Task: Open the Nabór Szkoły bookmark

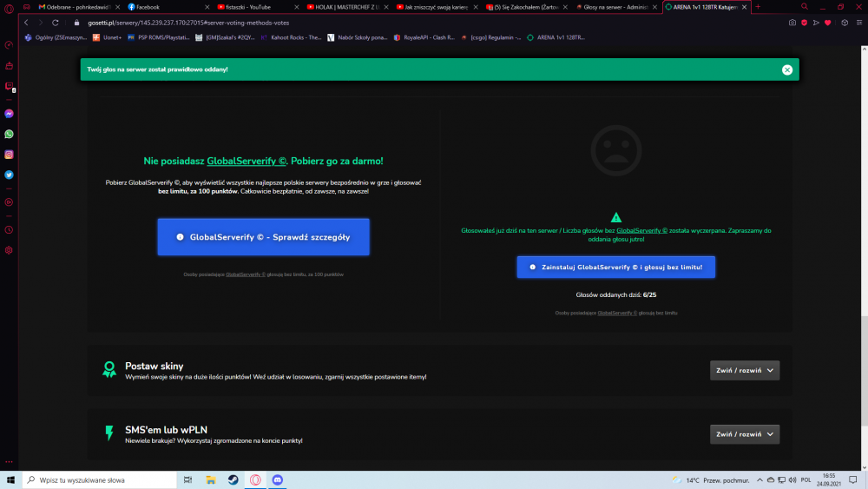Action: click(358, 37)
